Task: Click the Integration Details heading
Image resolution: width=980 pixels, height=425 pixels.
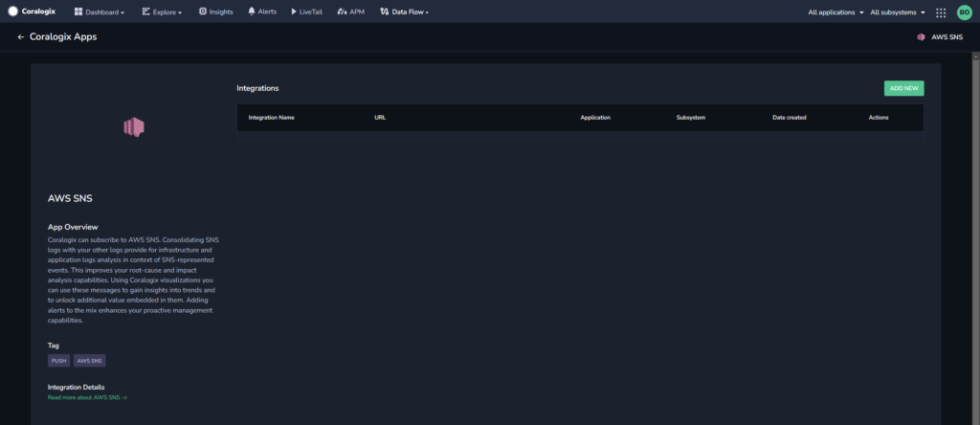Action: [77, 387]
